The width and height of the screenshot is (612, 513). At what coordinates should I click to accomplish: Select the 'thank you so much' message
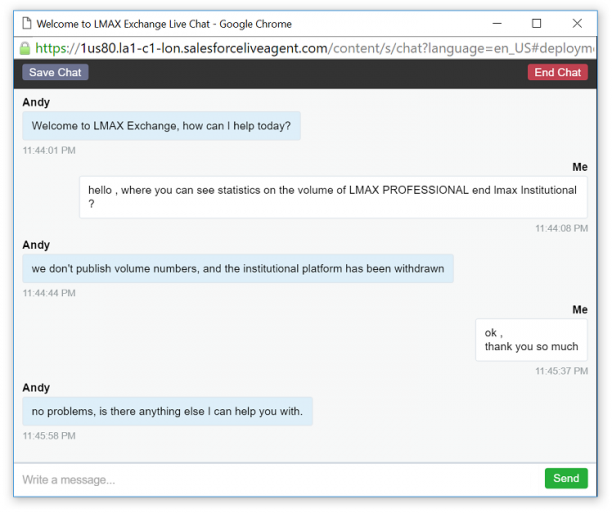click(x=531, y=340)
